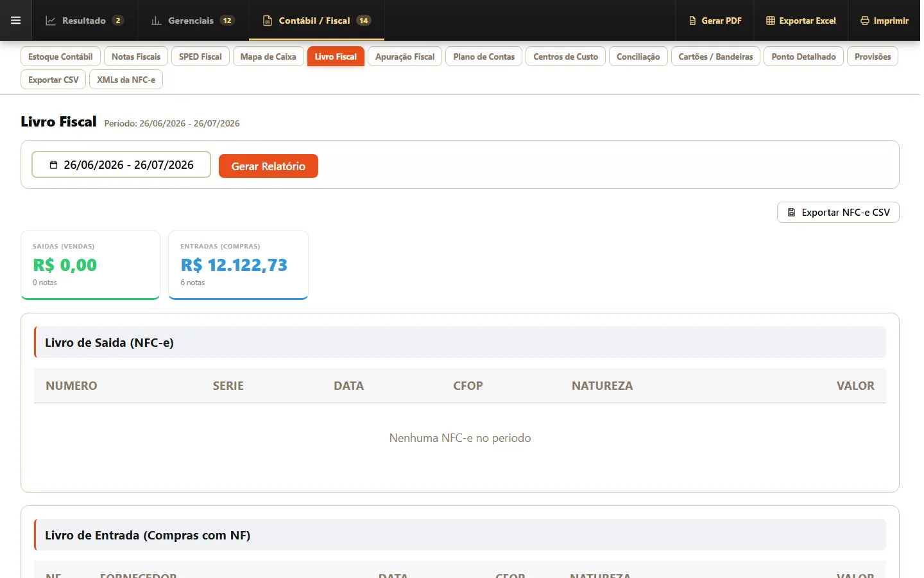This screenshot has height=578, width=924.
Task: Open the date range picker field
Action: click(121, 164)
